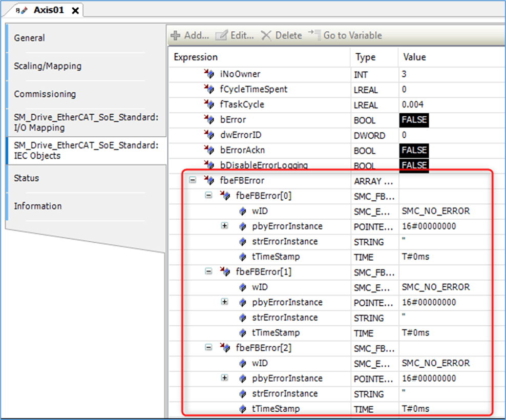Collapse the fbeFBError[1] node
506x420 pixels.
click(x=208, y=271)
